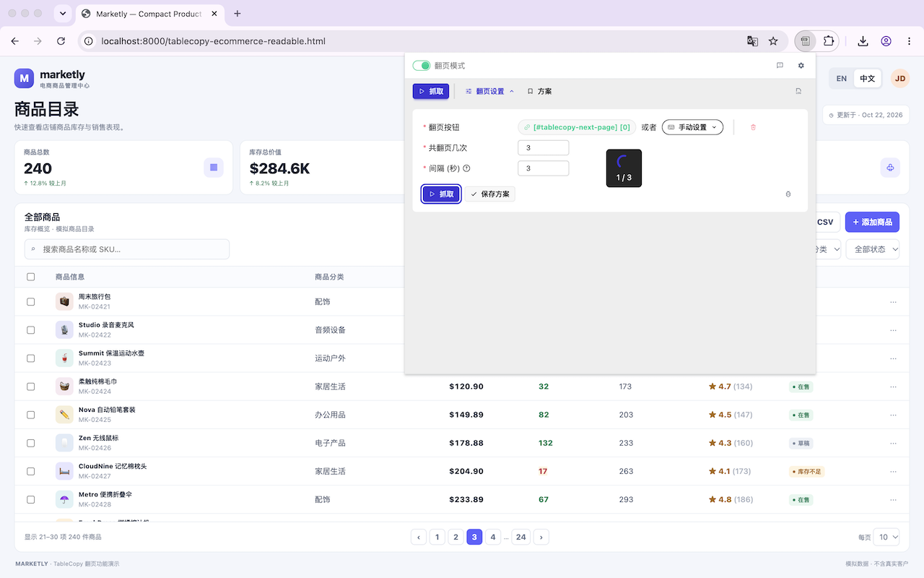Click the marketly logo icon
The height and width of the screenshot is (578, 924).
[x=25, y=79]
